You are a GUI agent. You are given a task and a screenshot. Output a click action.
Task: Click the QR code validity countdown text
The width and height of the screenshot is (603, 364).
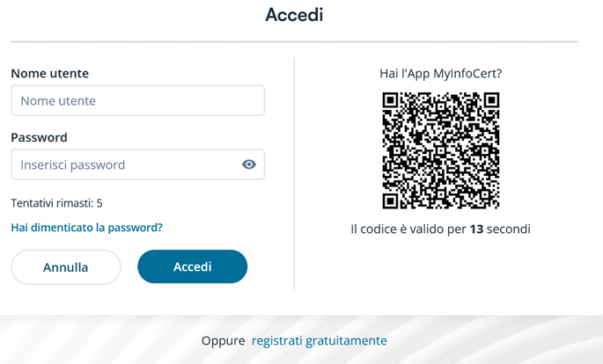[x=441, y=229]
